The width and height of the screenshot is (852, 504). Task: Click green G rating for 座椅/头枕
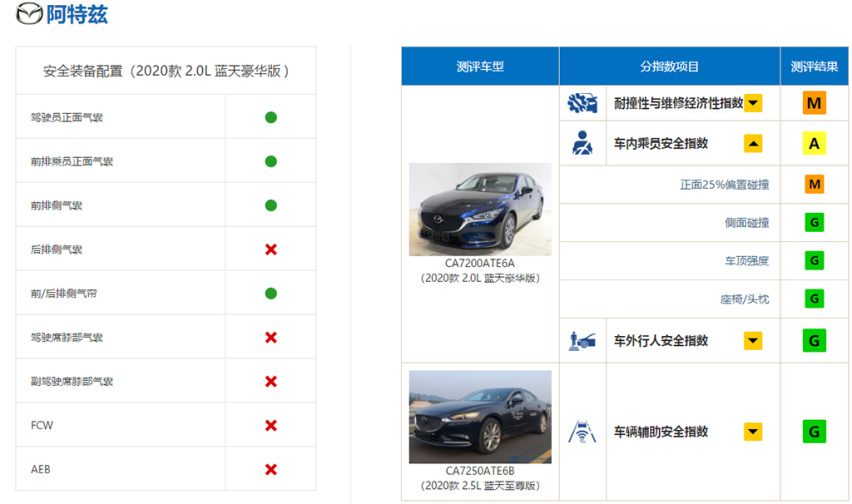pyautogui.click(x=814, y=298)
